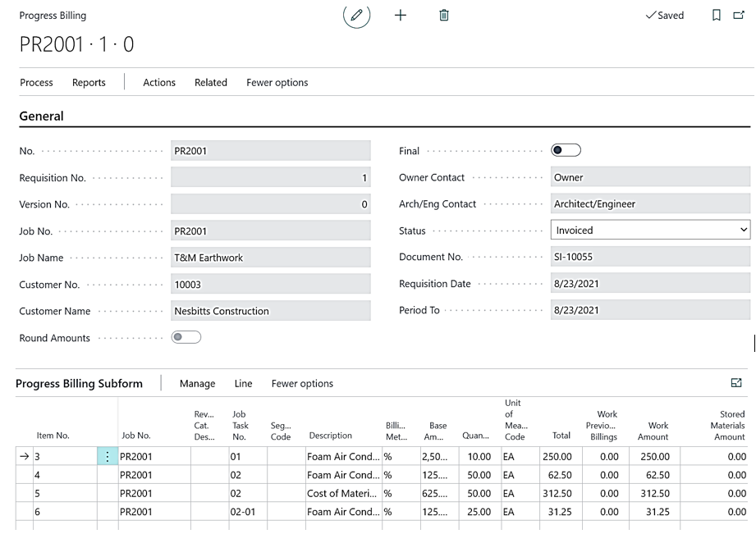Select Item No. cell with value 5
Screen dimensions: 756x534
[x=65, y=493]
